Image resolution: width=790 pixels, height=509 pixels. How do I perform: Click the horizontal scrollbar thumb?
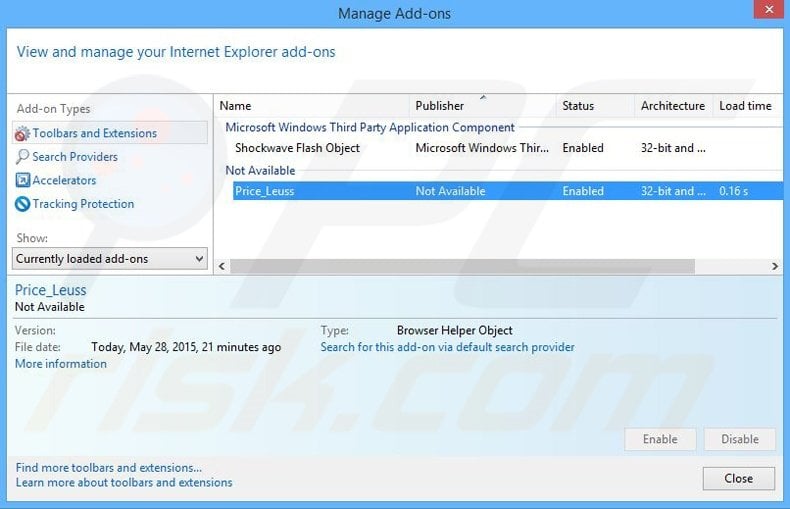pyautogui.click(x=463, y=266)
